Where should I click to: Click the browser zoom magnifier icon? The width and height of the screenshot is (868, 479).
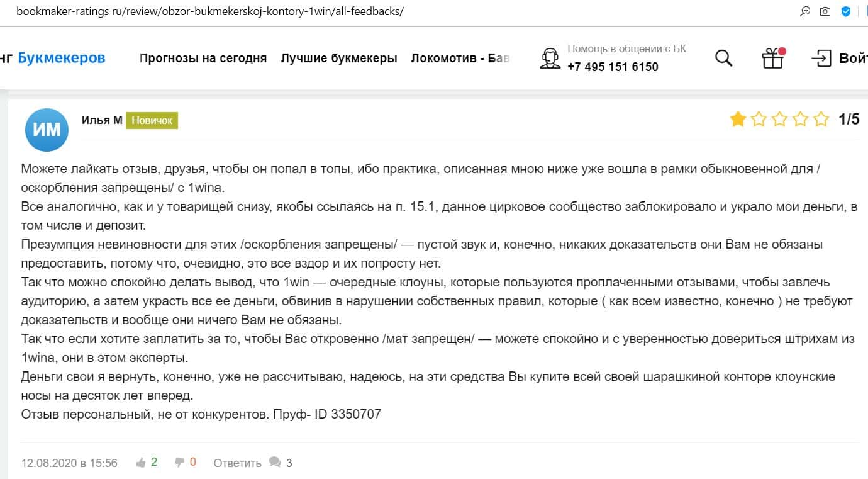point(805,11)
